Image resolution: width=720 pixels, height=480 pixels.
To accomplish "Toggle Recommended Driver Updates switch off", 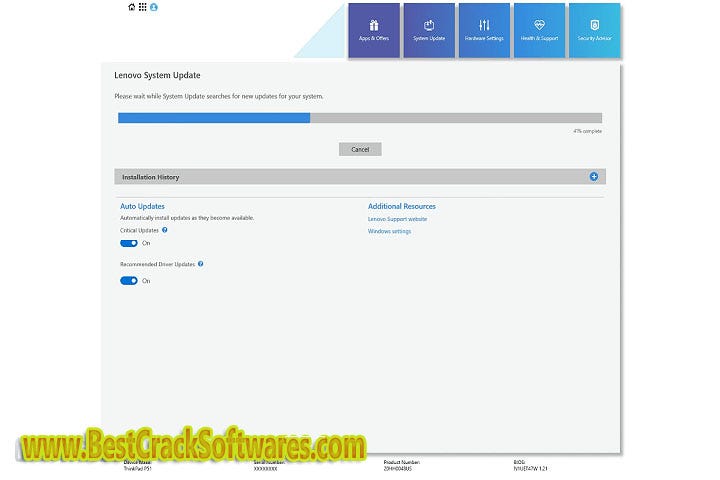I will [x=129, y=281].
